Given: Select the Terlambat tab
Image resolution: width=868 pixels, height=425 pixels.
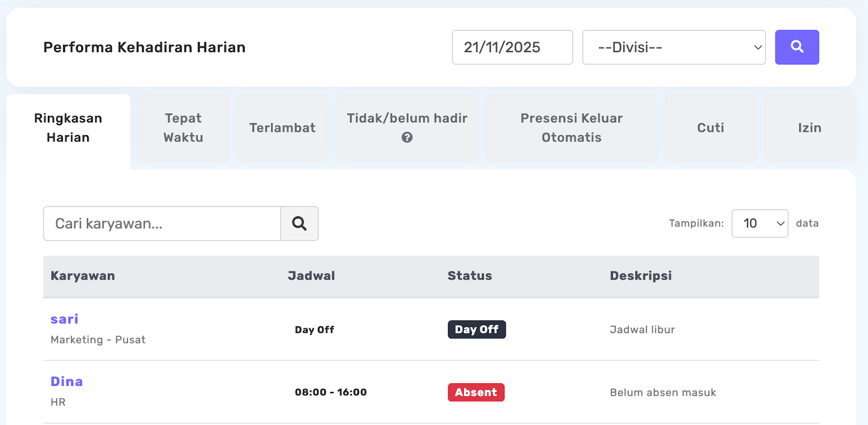Looking at the screenshot, I should coord(283,128).
